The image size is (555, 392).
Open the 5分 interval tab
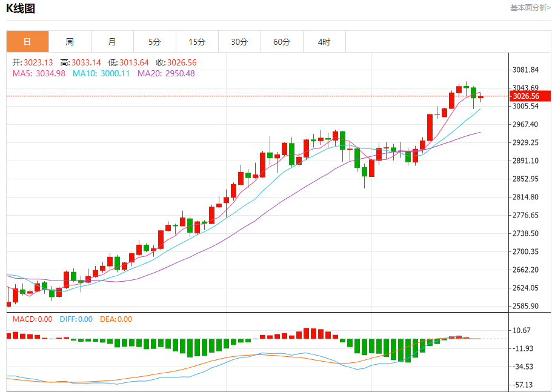click(x=155, y=42)
